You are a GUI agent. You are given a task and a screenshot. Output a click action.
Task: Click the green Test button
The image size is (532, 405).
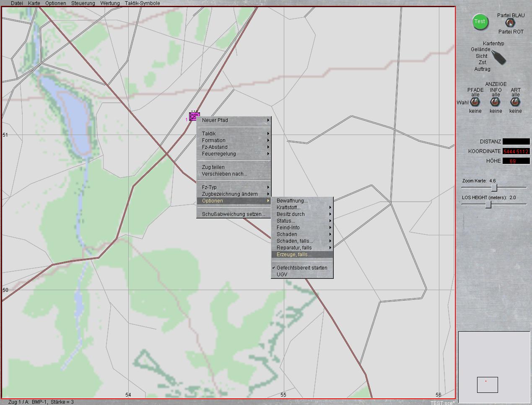pyautogui.click(x=480, y=22)
